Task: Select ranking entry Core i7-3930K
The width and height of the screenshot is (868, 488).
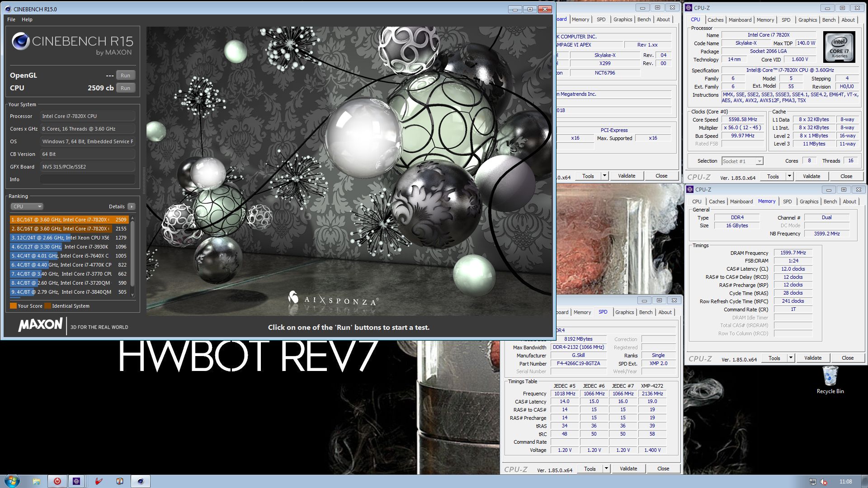Action: pyautogui.click(x=69, y=247)
